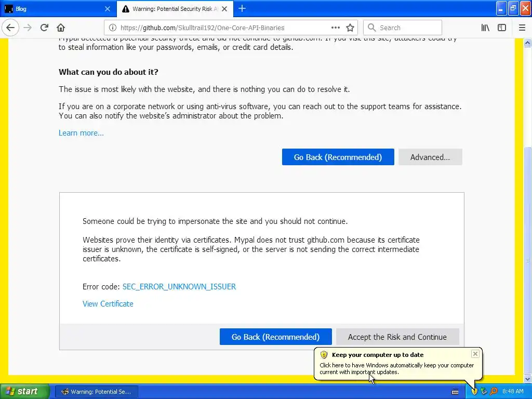Reload the current page

tap(44, 28)
